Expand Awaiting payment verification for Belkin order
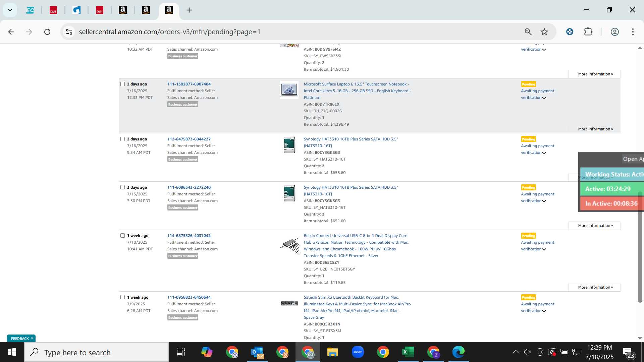Image resolution: width=644 pixels, height=362 pixels. 537,246
